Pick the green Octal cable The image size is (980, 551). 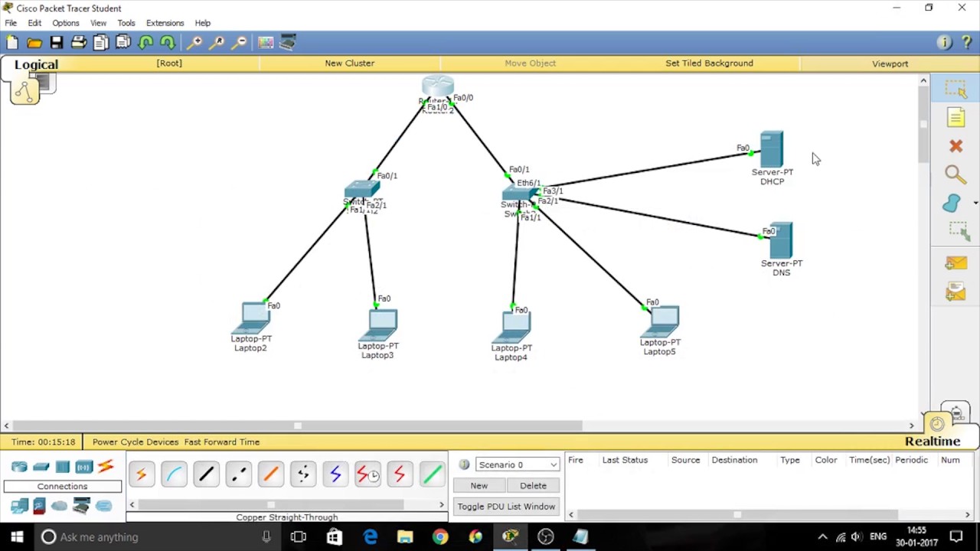tap(432, 475)
